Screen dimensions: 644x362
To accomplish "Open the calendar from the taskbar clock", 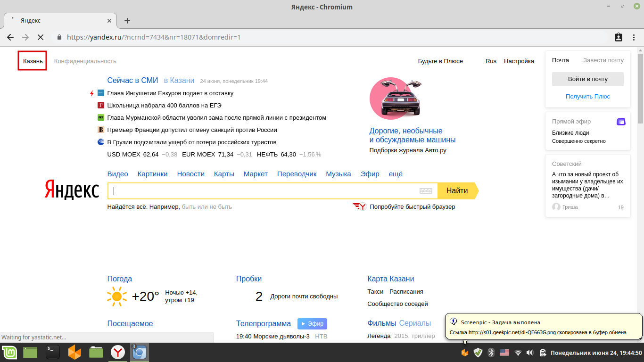I will click(596, 353).
